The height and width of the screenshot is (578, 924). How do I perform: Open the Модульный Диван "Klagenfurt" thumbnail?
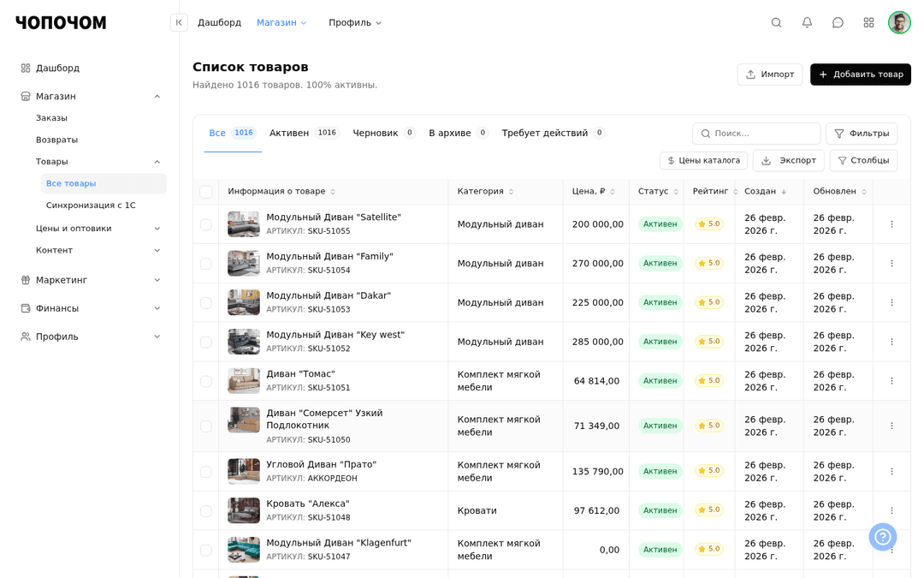coord(243,550)
